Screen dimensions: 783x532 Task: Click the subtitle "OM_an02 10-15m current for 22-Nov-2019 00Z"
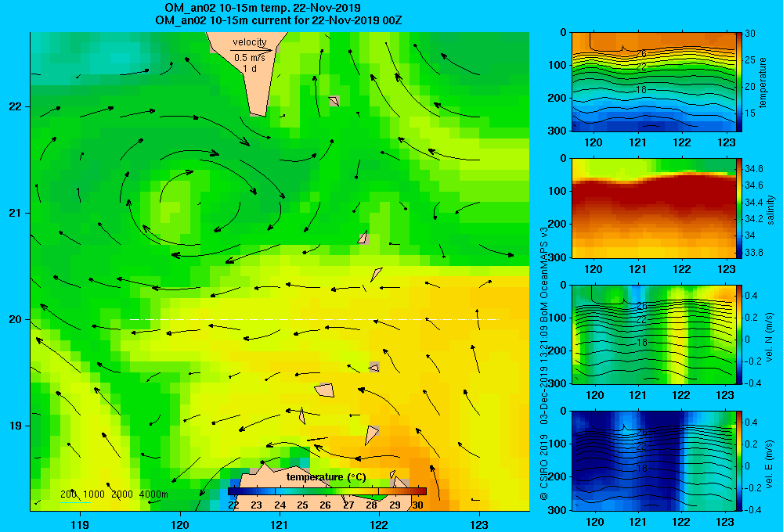(x=279, y=20)
